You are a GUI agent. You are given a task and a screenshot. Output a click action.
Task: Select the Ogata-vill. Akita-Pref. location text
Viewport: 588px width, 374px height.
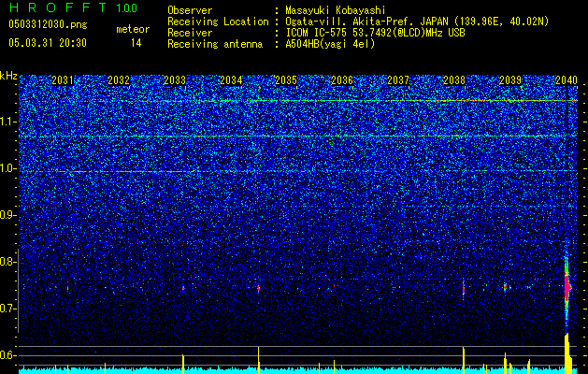pos(417,22)
